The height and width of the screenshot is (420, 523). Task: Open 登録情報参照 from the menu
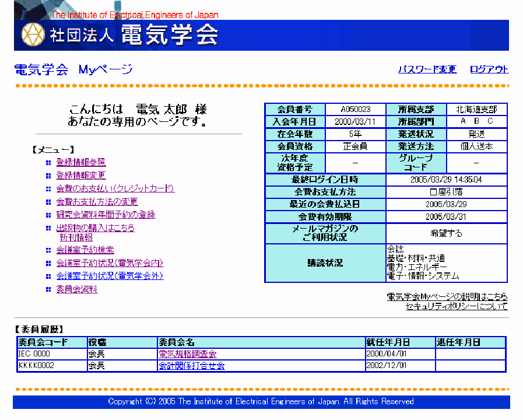[x=81, y=162]
